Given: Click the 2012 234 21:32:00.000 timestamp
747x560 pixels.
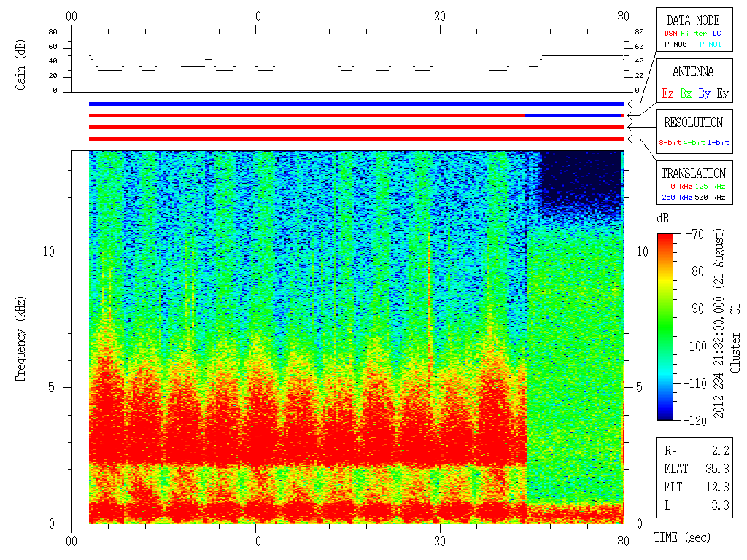Looking at the screenshot, I should (x=719, y=357).
